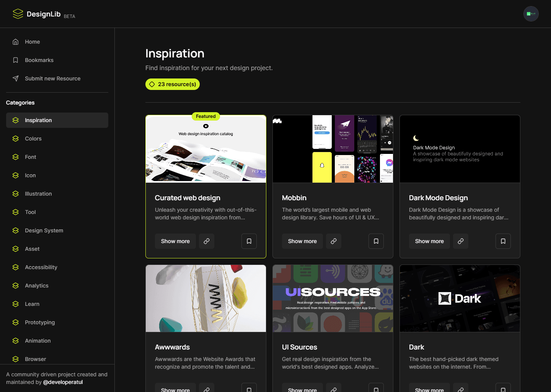
Task: Click the Bookmarks sidebar bookmark icon
Action: 16,60
